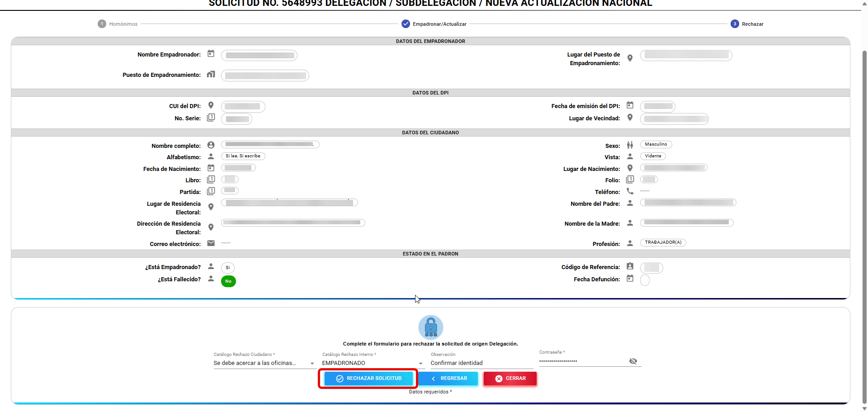
Task: Click the lock icon above the rejection form
Action: click(x=430, y=327)
